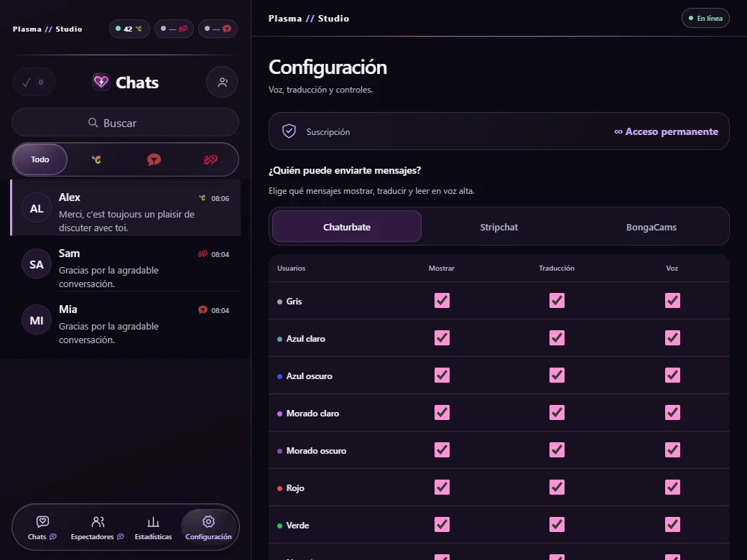Uncheck Voz for Gris users

(672, 301)
